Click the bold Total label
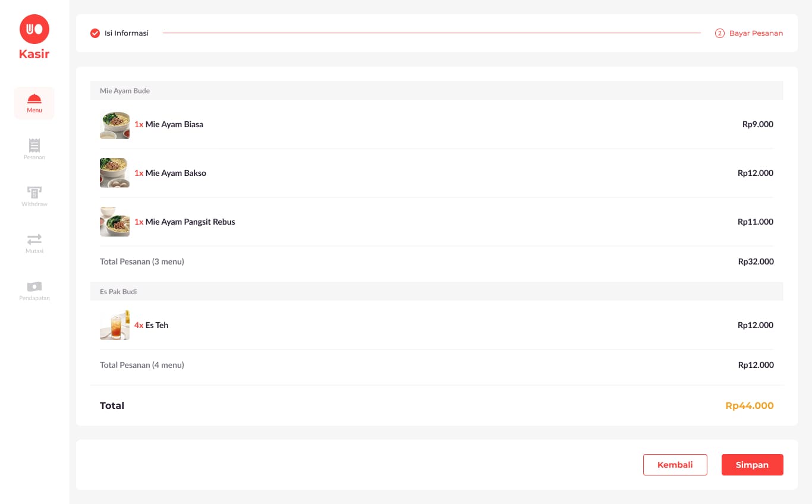This screenshot has height=504, width=812. pos(112,406)
